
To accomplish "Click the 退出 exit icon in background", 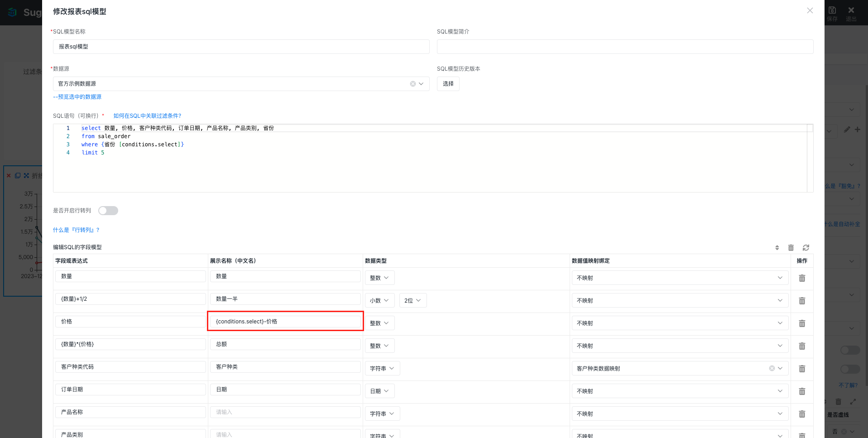I will pos(851,13).
